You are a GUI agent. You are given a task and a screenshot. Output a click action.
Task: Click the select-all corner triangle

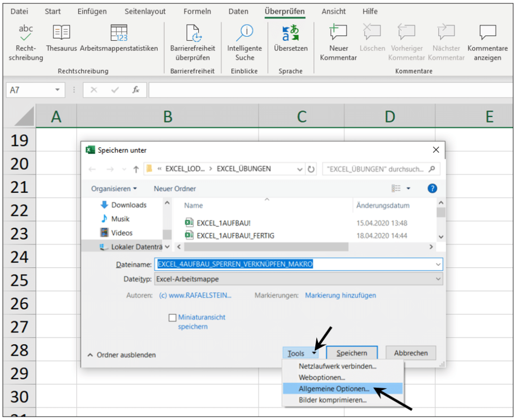point(24,117)
